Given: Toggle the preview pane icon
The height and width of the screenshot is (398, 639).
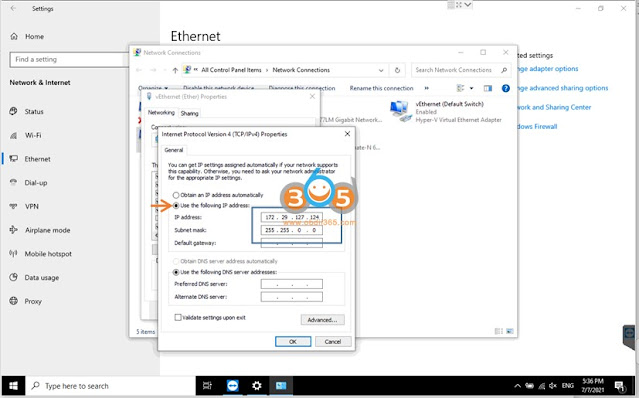Looking at the screenshot, I should (488, 88).
